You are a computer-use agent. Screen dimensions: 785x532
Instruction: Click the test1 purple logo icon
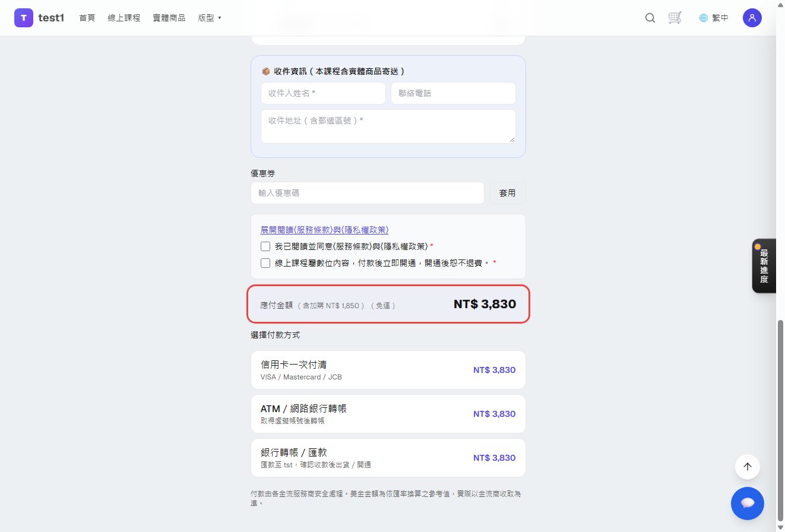coord(24,18)
